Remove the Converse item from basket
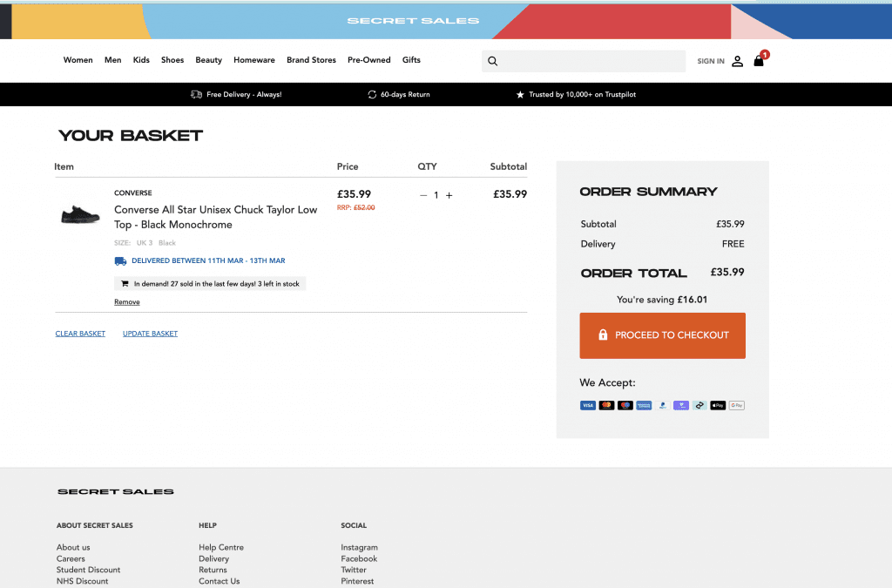 coord(126,302)
